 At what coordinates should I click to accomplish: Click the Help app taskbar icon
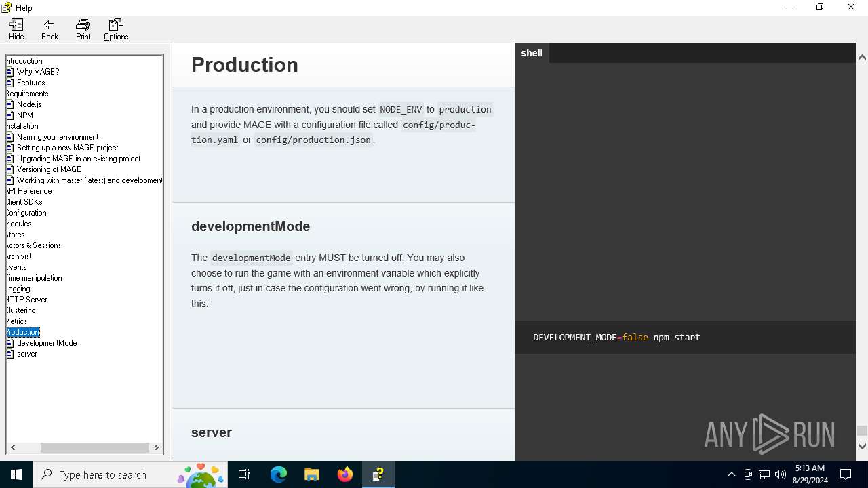378,474
